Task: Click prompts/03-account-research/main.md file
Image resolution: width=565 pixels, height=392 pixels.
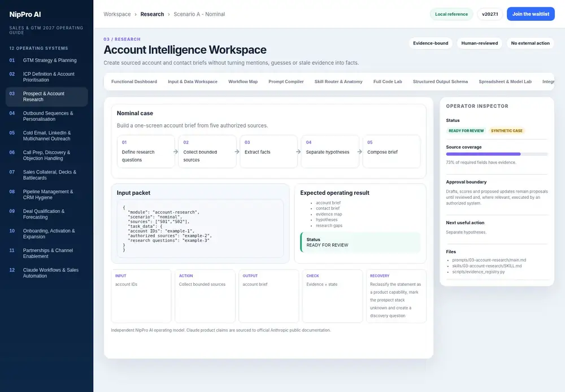Action: point(489,260)
